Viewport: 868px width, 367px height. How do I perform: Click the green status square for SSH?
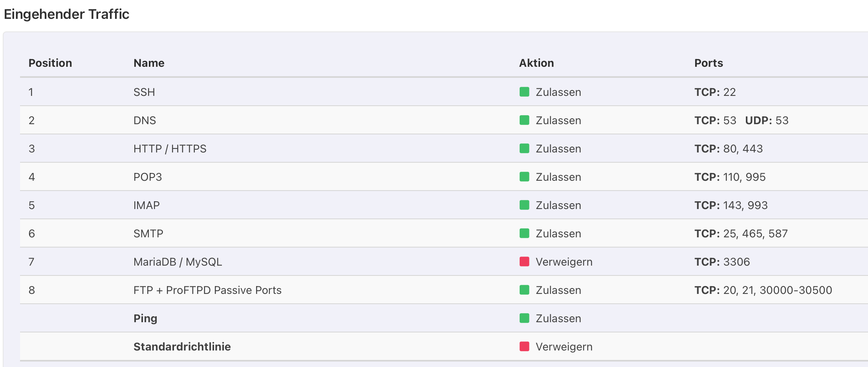click(524, 92)
